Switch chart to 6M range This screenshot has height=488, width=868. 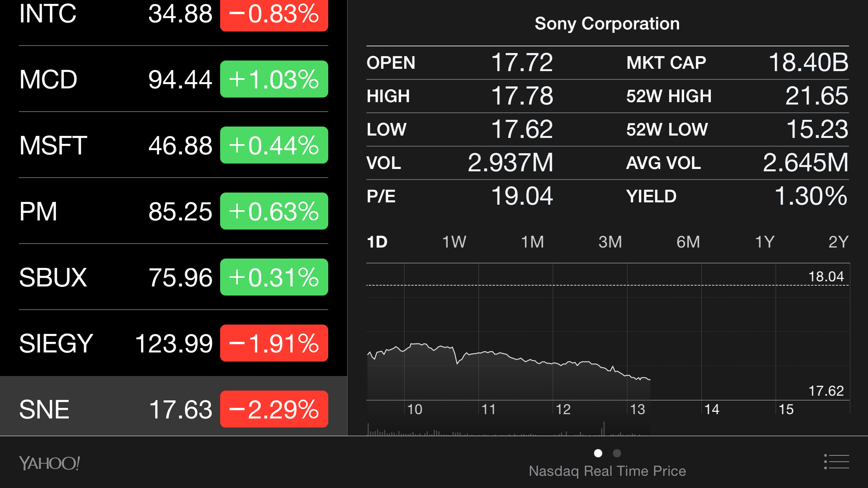coord(688,242)
